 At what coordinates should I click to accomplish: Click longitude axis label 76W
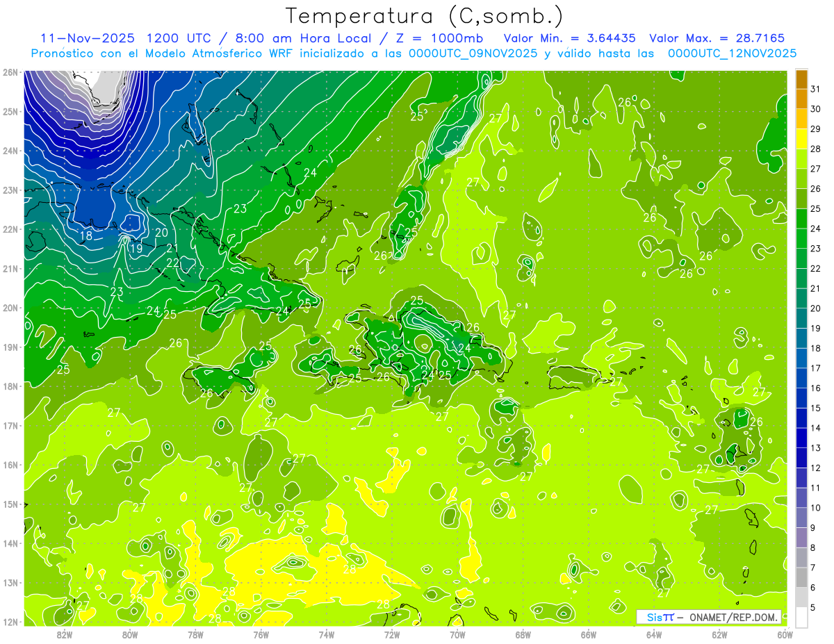(261, 634)
